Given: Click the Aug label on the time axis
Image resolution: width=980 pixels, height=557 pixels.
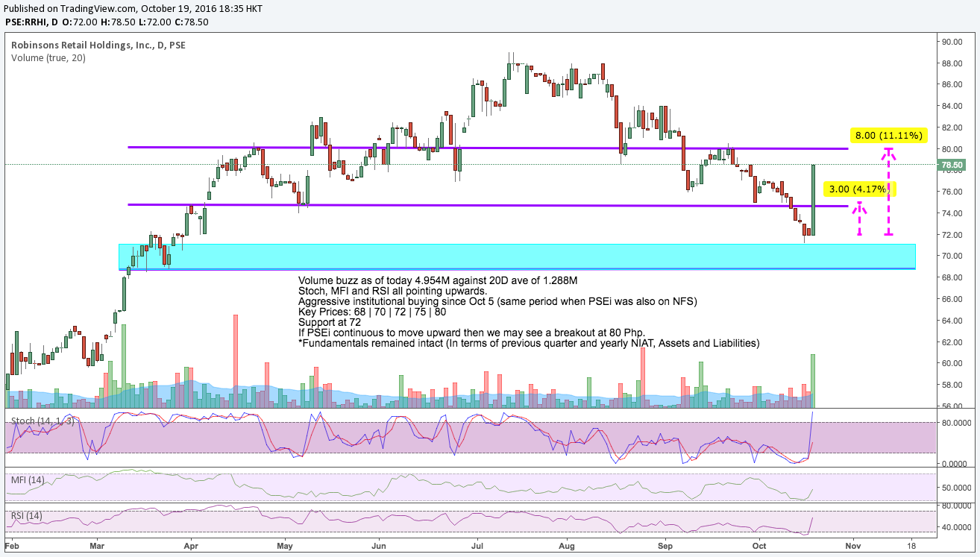Looking at the screenshot, I should click(567, 545).
